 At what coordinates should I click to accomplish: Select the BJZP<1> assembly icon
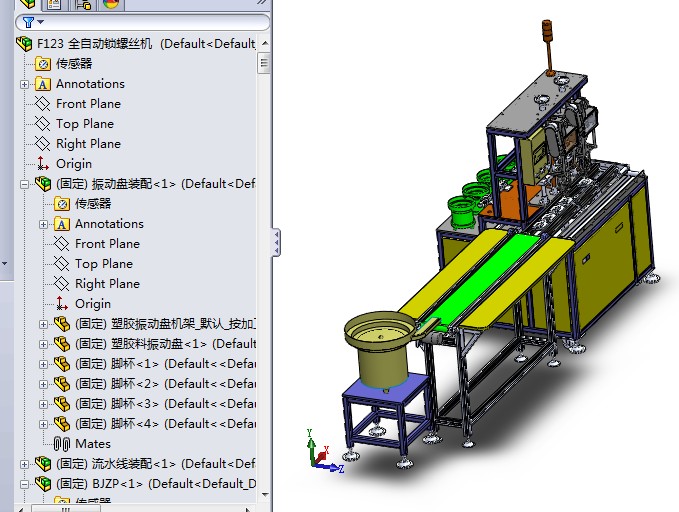(43, 483)
